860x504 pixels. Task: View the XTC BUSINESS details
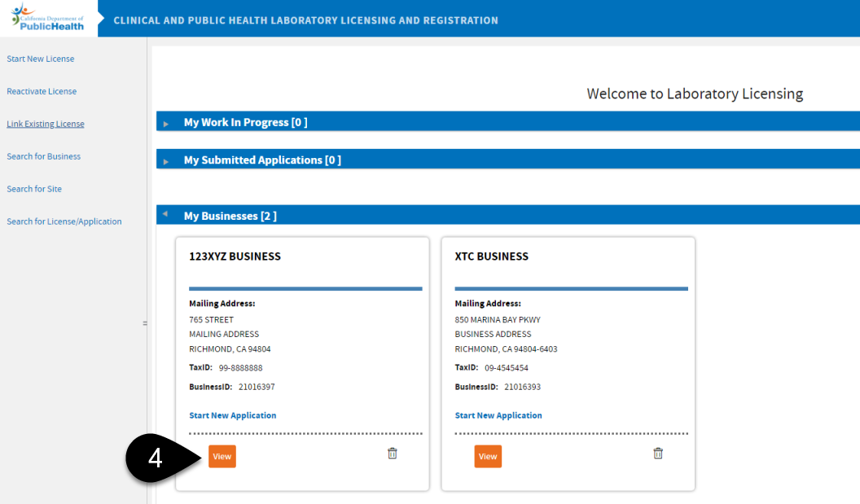(487, 456)
